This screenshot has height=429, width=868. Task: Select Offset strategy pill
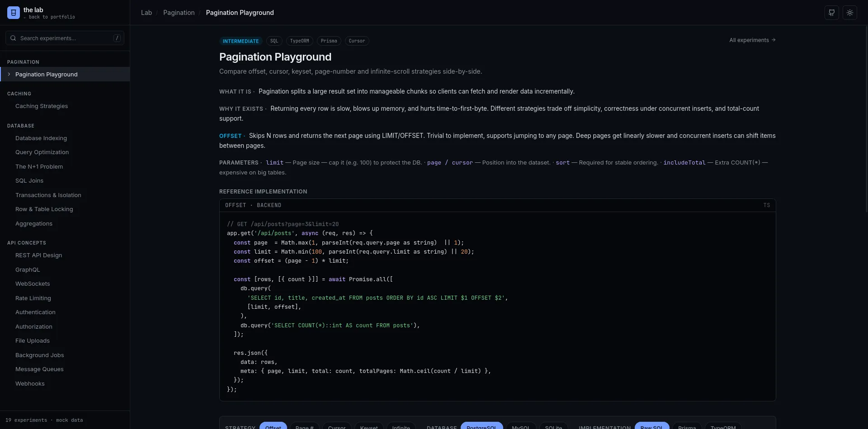(273, 426)
